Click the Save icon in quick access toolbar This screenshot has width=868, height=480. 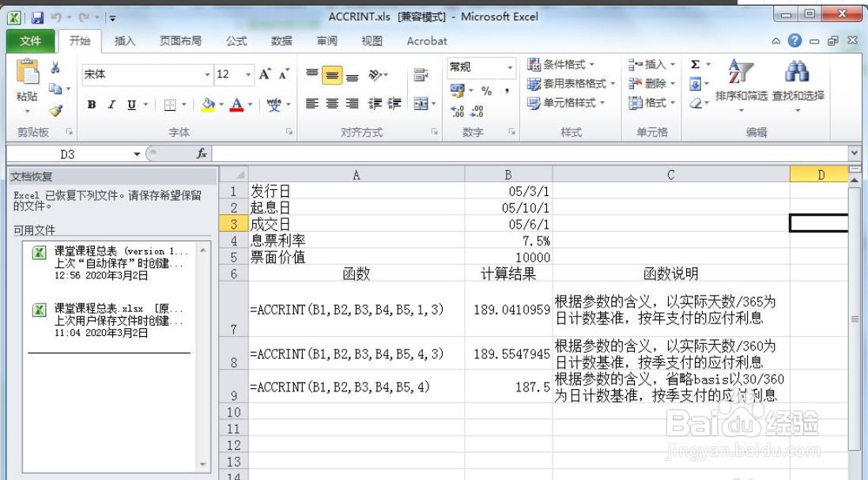tap(37, 18)
